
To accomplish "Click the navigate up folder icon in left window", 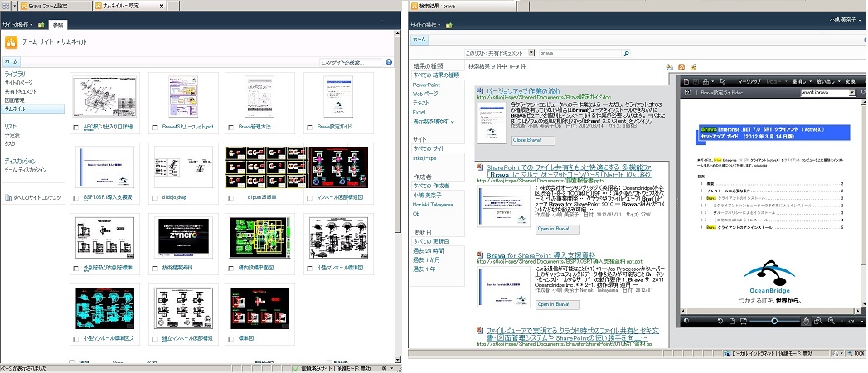I will (x=41, y=25).
